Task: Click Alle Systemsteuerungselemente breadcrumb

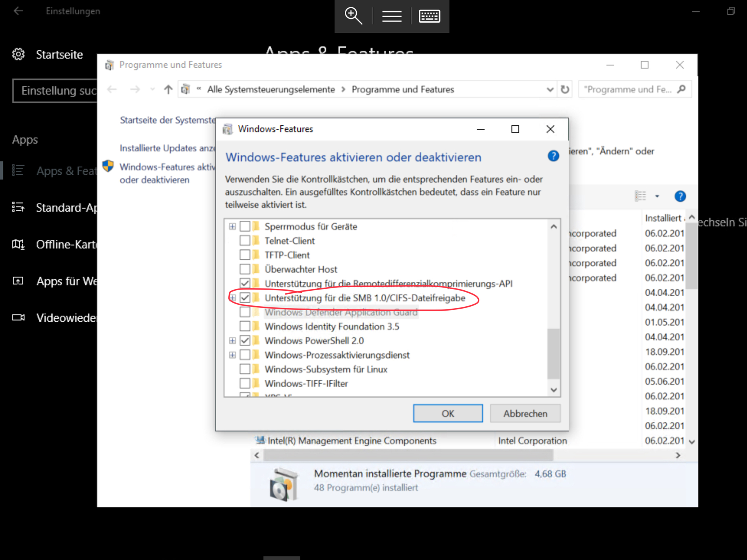Action: tap(271, 90)
